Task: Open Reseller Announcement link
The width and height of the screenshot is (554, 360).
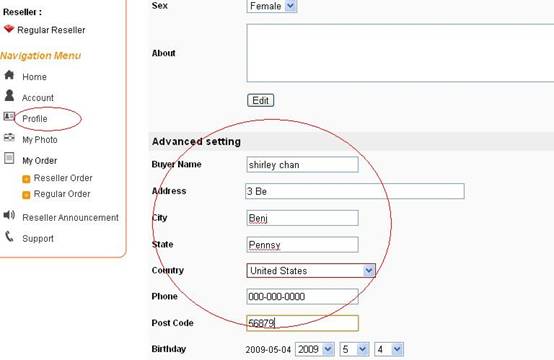Action: coord(70,218)
